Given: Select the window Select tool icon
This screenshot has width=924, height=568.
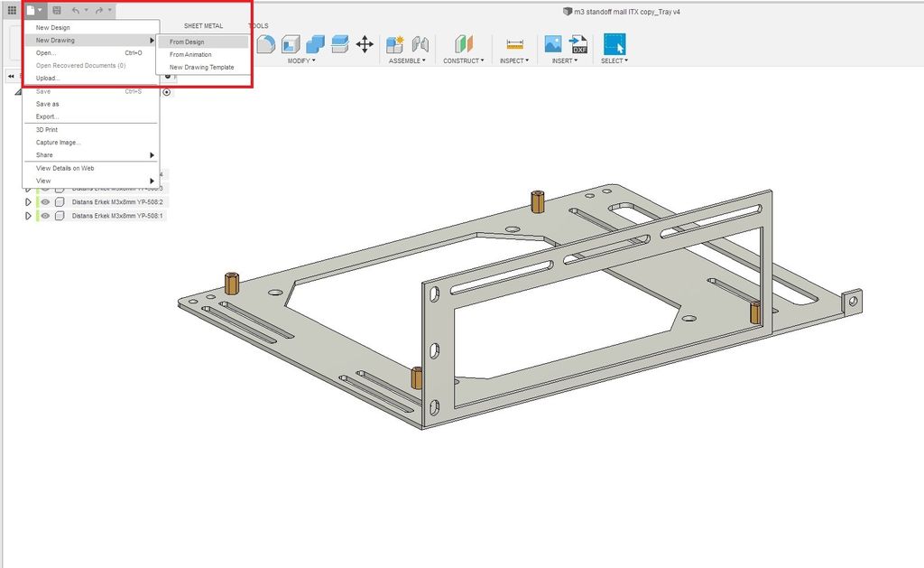Looking at the screenshot, I should coord(614,42).
